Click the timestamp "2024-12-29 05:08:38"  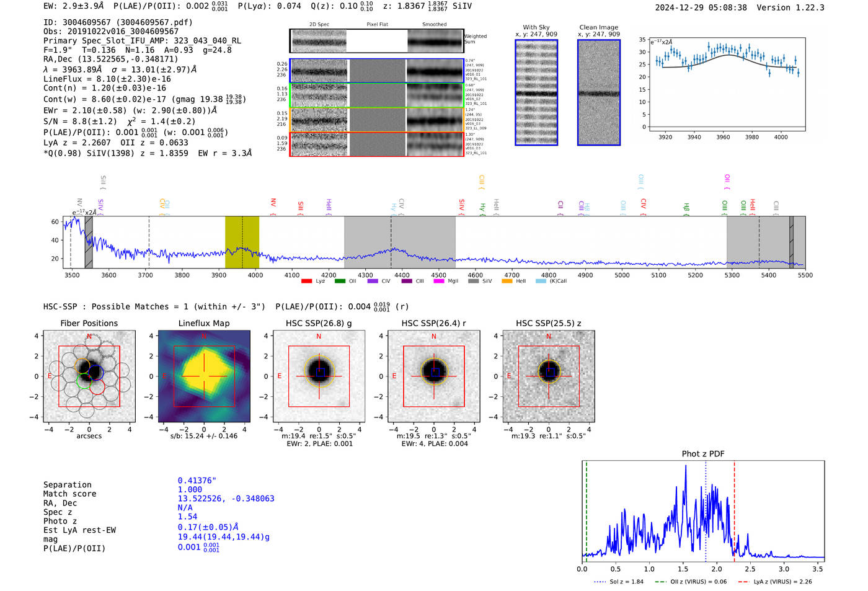coord(701,7)
